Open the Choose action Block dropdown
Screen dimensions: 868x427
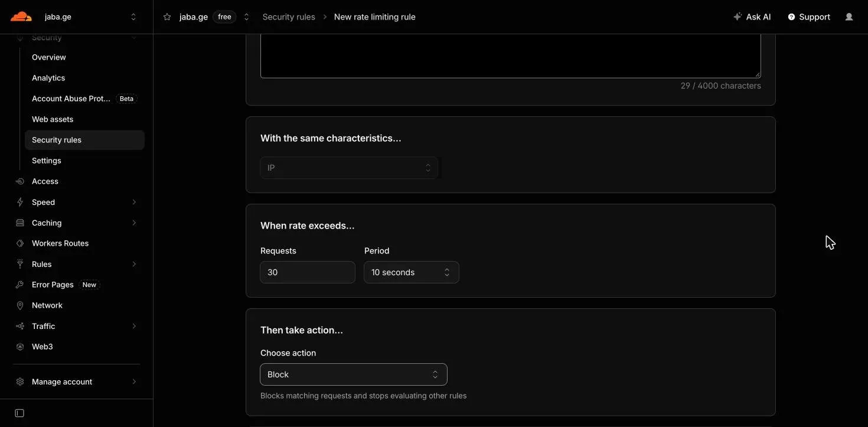(354, 374)
